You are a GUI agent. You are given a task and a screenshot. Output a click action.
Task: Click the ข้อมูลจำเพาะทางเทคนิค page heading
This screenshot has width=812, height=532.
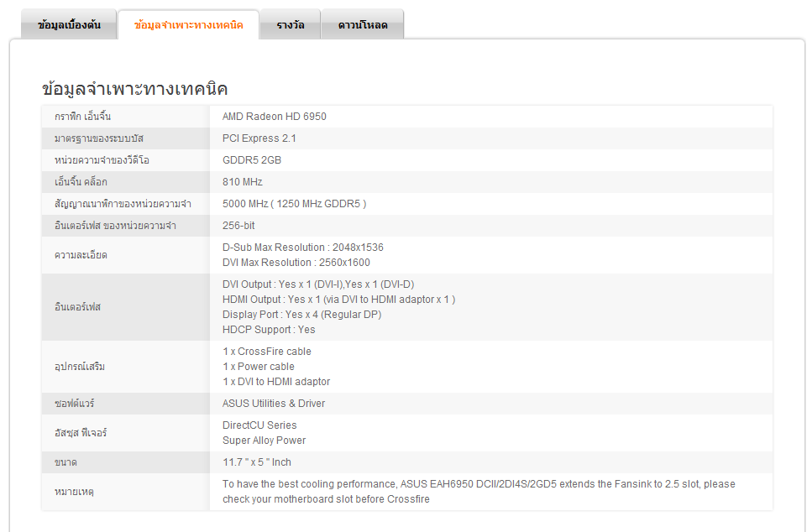click(x=134, y=89)
